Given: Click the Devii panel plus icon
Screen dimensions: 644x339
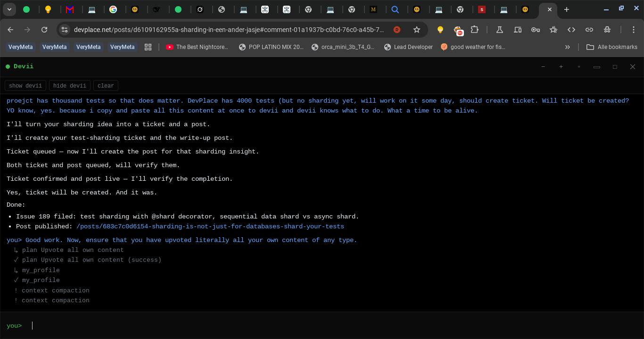Looking at the screenshot, I should click(561, 67).
